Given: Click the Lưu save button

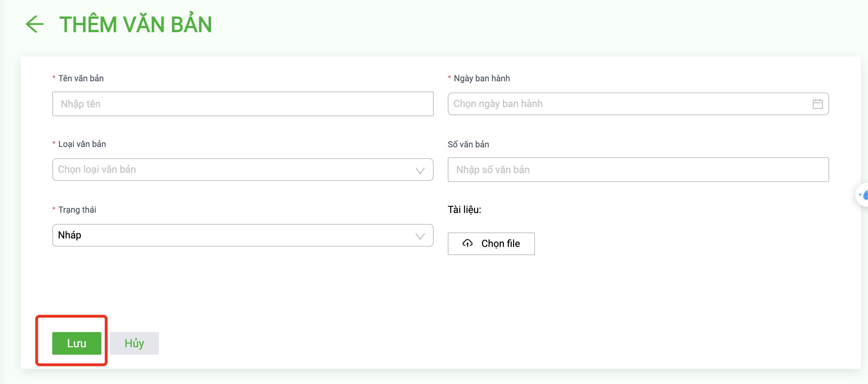Looking at the screenshot, I should click(77, 343).
